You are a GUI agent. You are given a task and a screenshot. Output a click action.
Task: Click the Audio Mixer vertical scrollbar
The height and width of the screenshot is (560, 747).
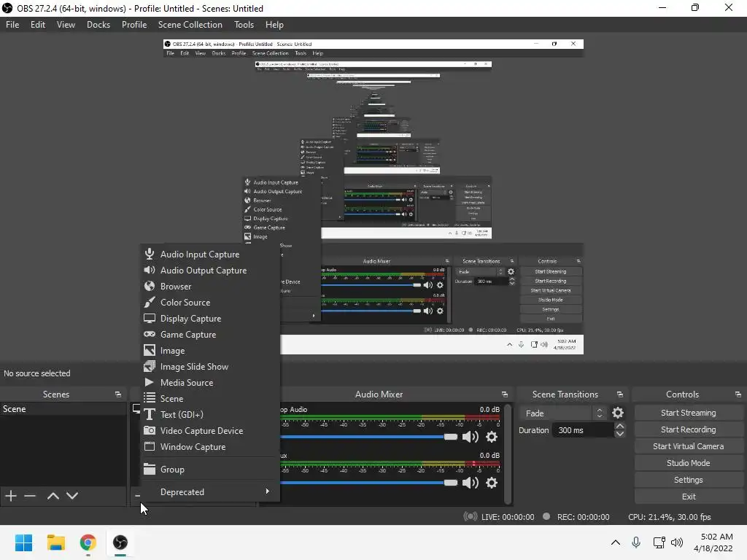point(508,454)
